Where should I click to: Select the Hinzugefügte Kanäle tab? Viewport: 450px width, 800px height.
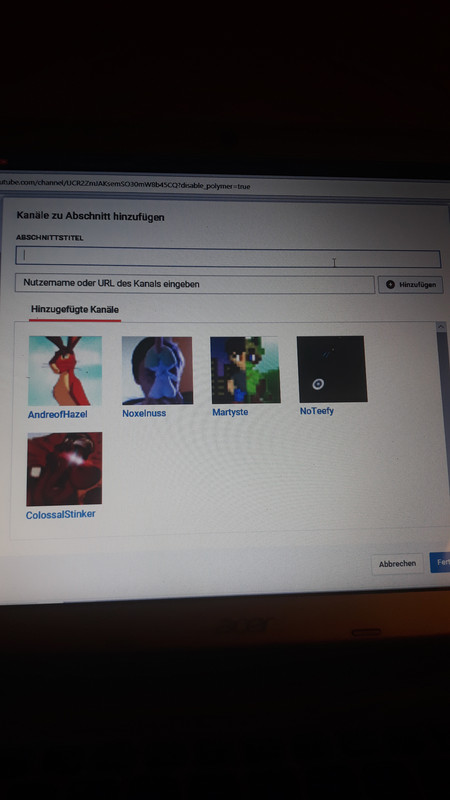tap(74, 310)
